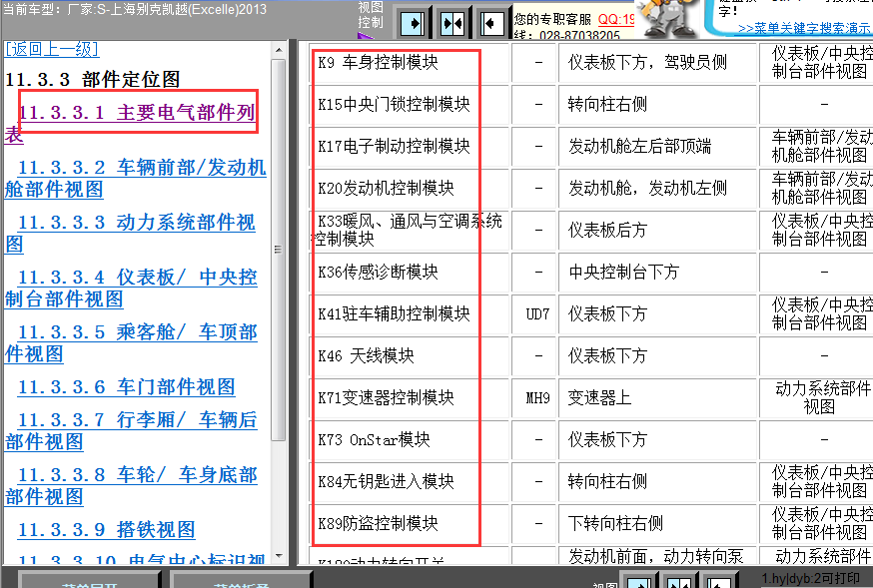The width and height of the screenshot is (873, 588).
Task: Click the K71变速器控制模块 cell
Action: [410, 398]
